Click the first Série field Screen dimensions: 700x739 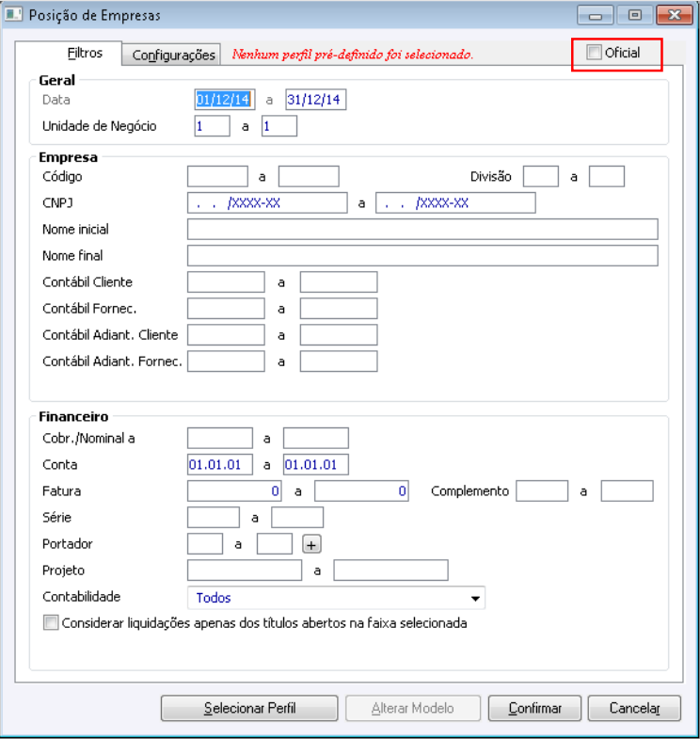click(x=214, y=518)
